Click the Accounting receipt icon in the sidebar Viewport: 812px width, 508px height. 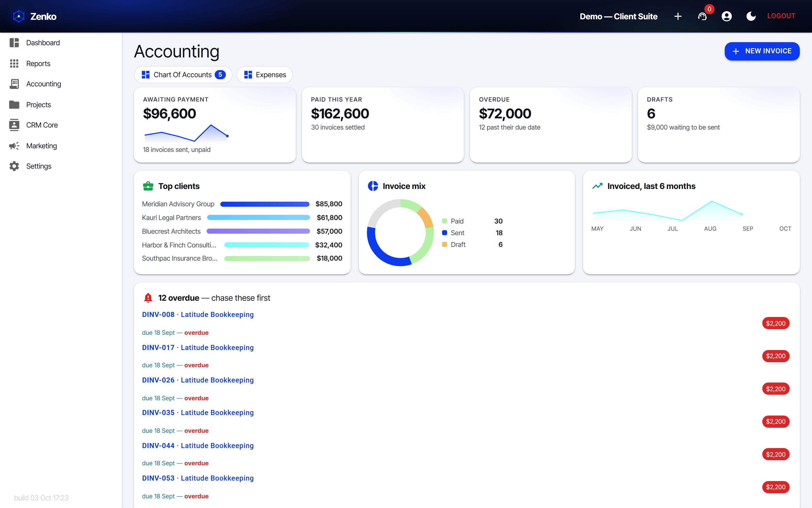click(14, 84)
